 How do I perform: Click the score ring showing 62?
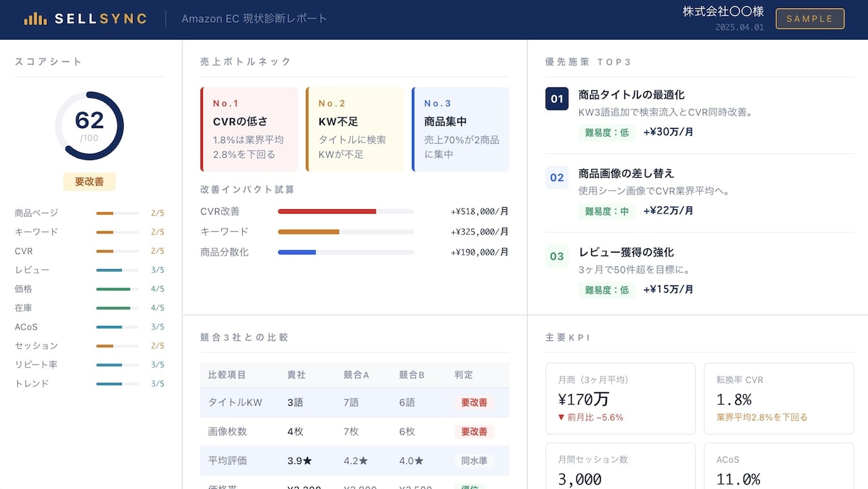click(x=90, y=126)
